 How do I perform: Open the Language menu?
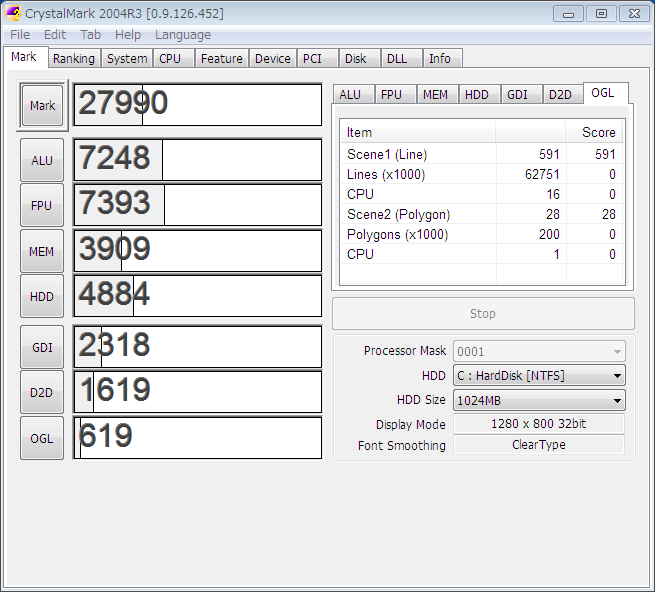click(183, 35)
